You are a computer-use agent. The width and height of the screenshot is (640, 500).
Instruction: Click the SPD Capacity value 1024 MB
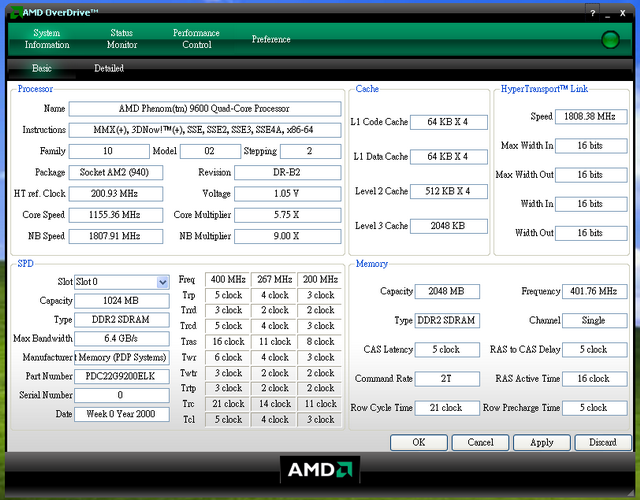[122, 301]
